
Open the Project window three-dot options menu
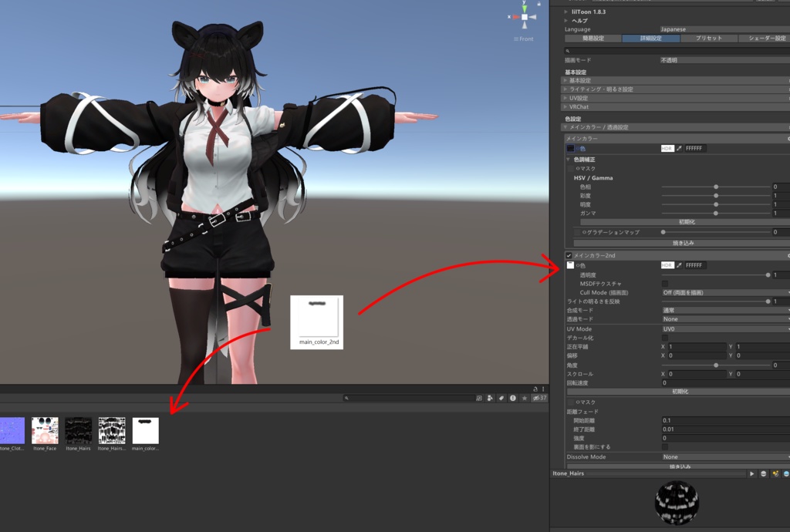tap(543, 389)
